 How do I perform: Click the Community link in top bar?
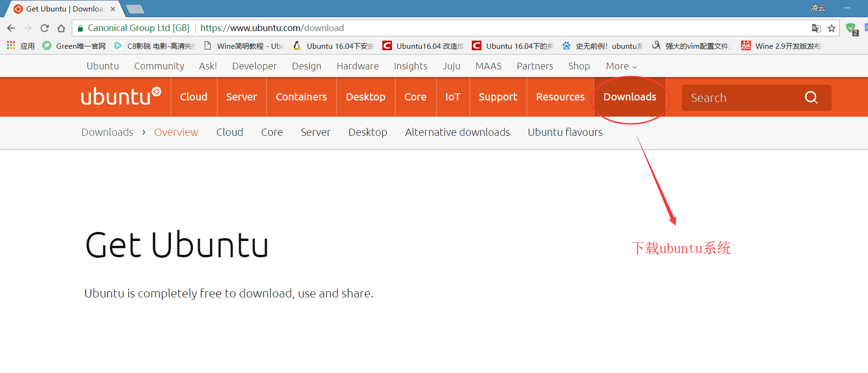click(159, 66)
